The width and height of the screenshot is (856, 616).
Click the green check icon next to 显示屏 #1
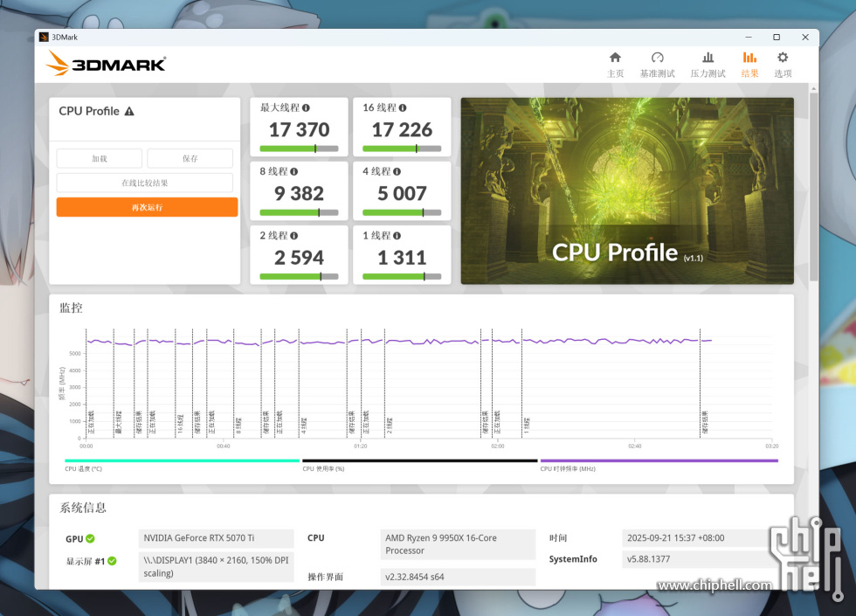(x=112, y=561)
